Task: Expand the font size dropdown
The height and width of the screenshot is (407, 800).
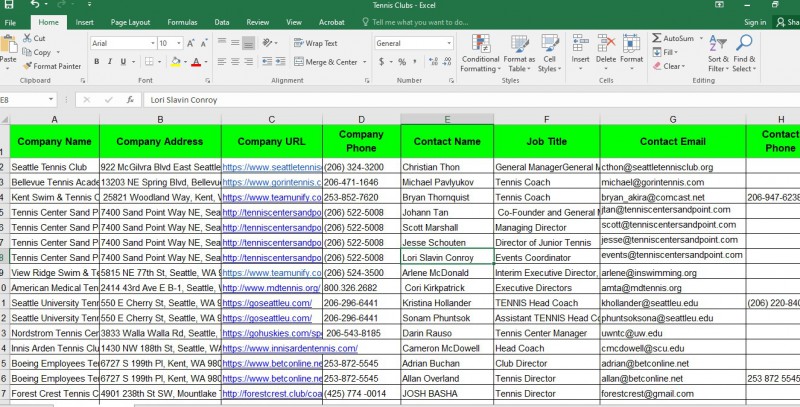Action: coord(179,43)
